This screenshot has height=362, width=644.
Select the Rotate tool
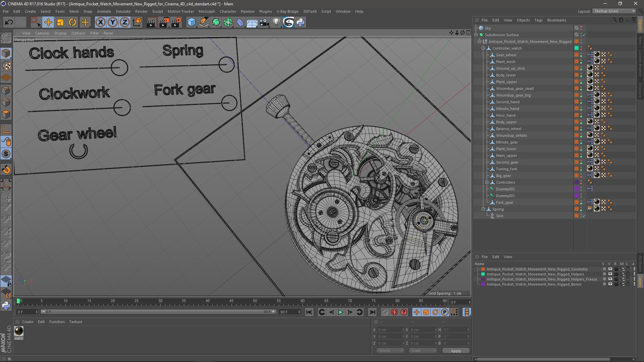coord(72,22)
